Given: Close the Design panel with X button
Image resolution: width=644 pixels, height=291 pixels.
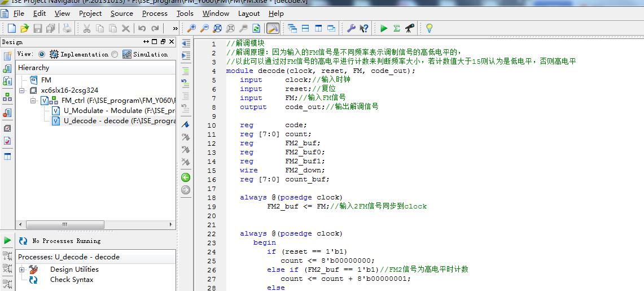Looking at the screenshot, I should (x=171, y=42).
